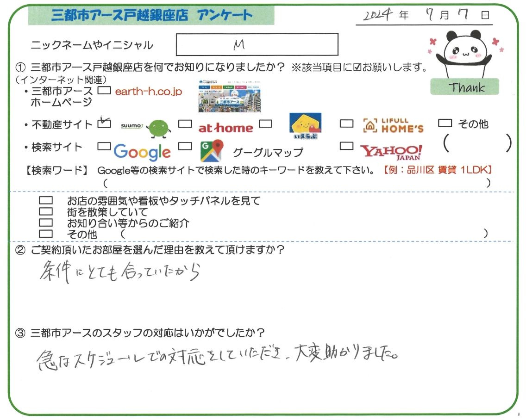Click the ※該当項目に☑お願いします note
The image size is (526, 420).
click(x=359, y=68)
